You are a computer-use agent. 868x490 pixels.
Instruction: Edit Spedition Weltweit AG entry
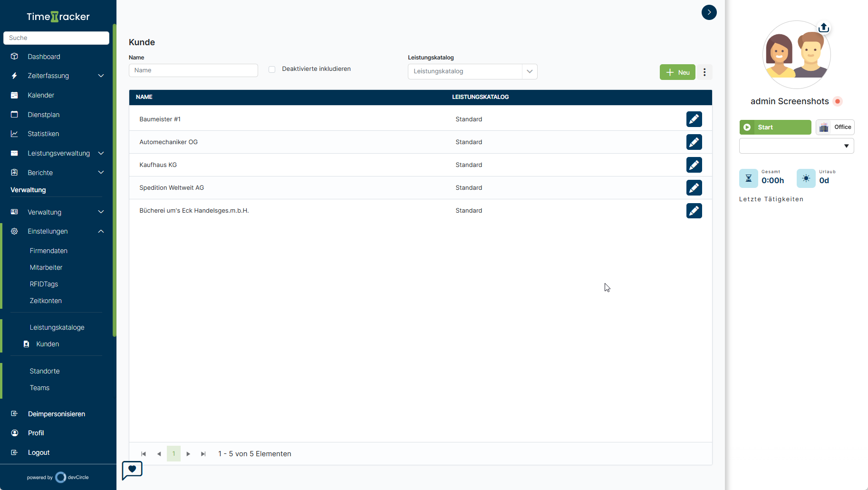pyautogui.click(x=694, y=188)
